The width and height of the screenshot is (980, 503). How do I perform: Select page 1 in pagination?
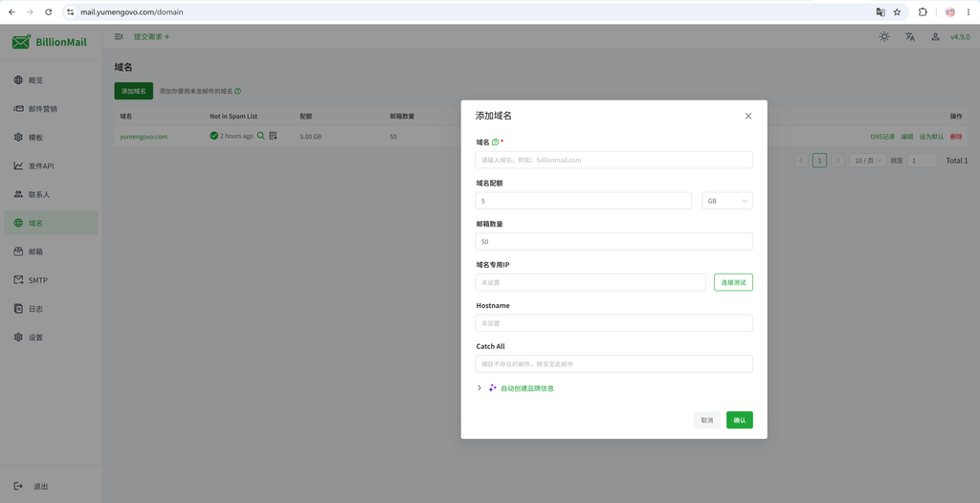pyautogui.click(x=819, y=161)
